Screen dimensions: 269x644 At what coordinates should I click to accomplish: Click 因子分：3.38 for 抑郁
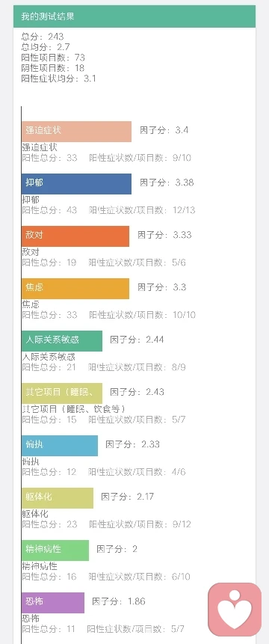[167, 183]
